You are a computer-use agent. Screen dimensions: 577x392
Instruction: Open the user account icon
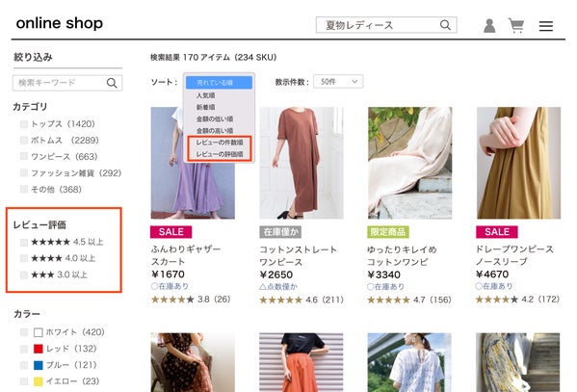[x=489, y=26]
